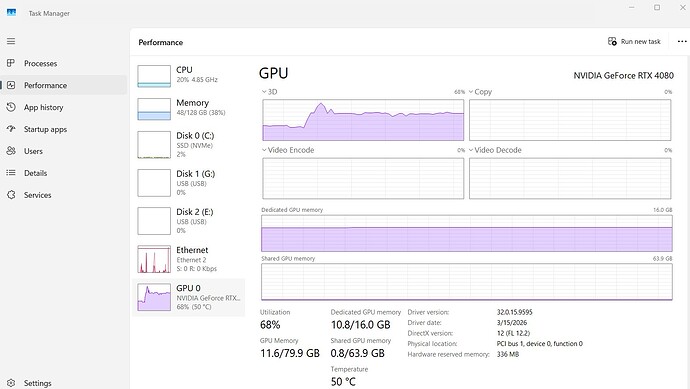
Task: Click the Run new task button
Action: [x=634, y=41]
